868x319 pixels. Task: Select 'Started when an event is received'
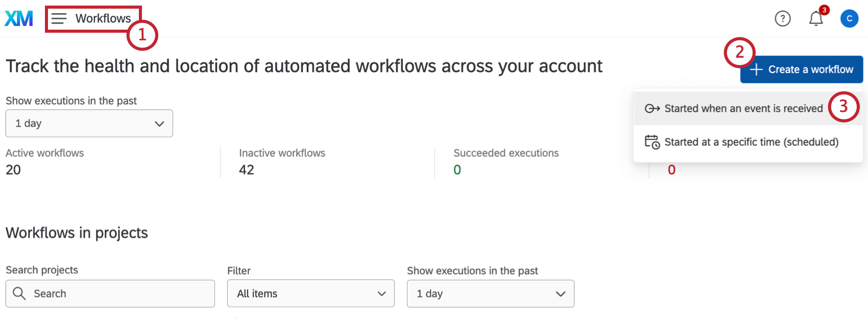coord(743,108)
